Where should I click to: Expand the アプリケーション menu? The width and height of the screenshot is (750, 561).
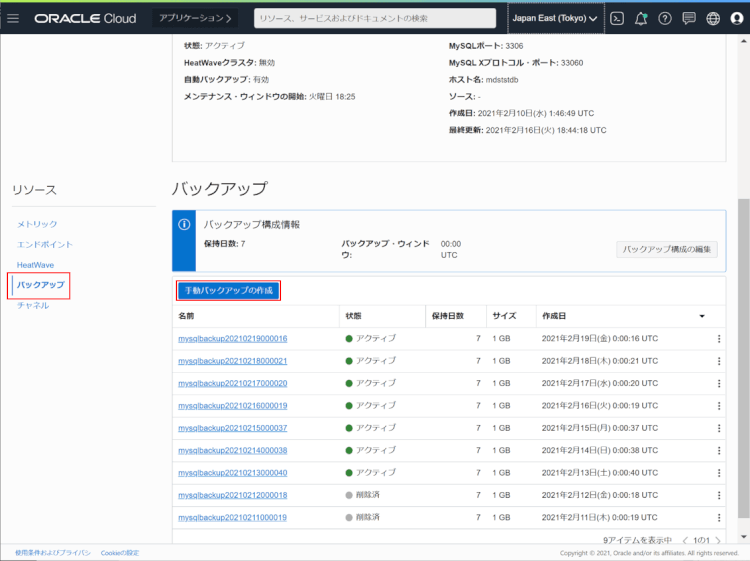pyautogui.click(x=196, y=18)
